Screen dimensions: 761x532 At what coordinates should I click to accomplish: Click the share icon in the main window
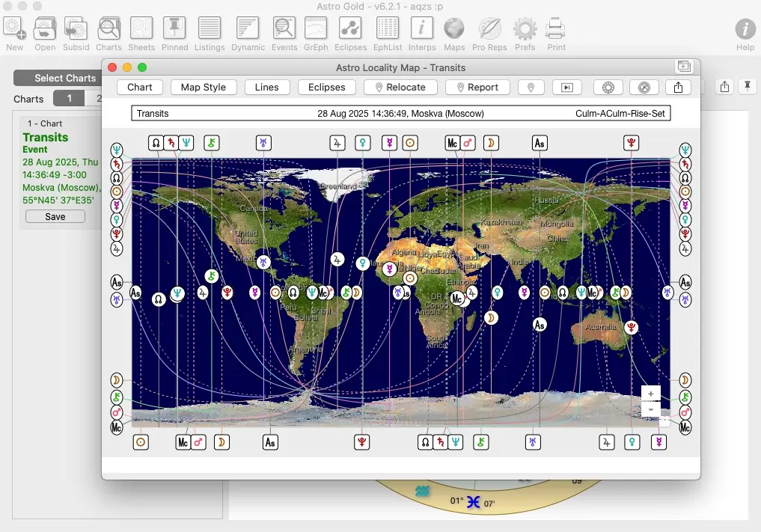point(724,86)
